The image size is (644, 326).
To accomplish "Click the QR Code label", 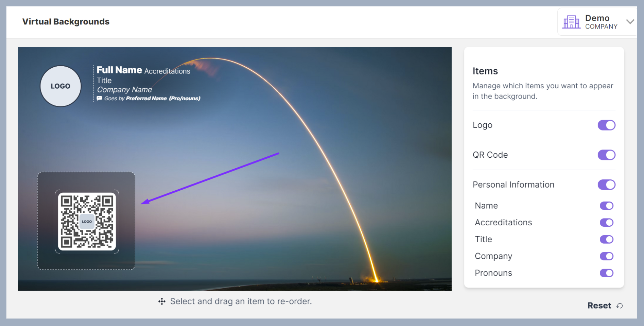I will pyautogui.click(x=490, y=155).
